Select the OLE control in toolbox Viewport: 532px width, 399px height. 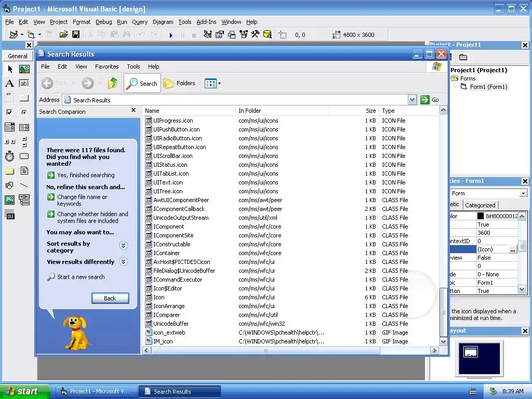point(10,215)
